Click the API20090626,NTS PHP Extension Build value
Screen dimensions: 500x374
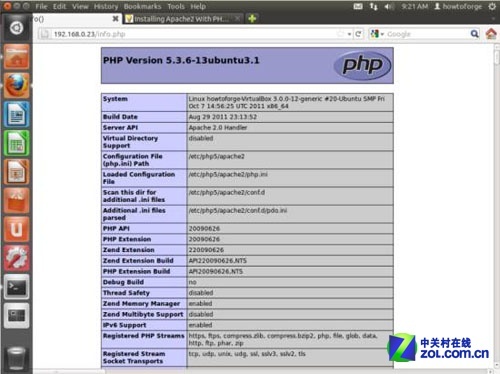coord(216,271)
